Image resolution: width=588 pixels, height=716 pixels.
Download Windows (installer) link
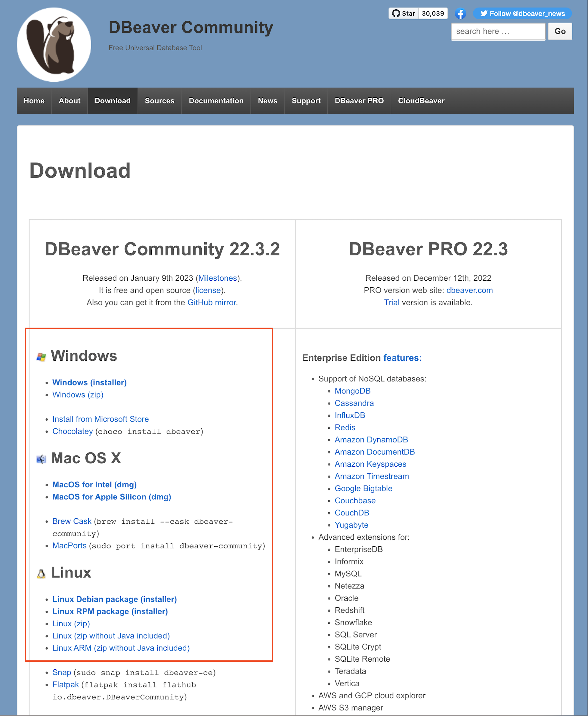pos(89,382)
